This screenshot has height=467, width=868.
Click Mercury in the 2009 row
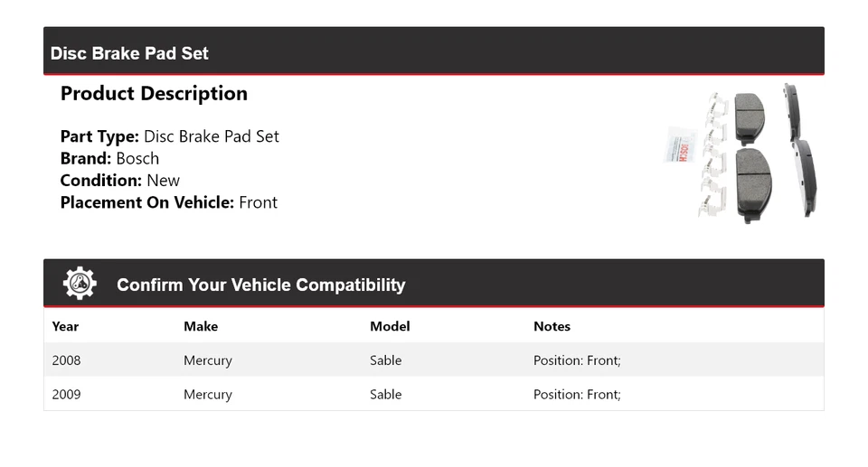click(208, 395)
